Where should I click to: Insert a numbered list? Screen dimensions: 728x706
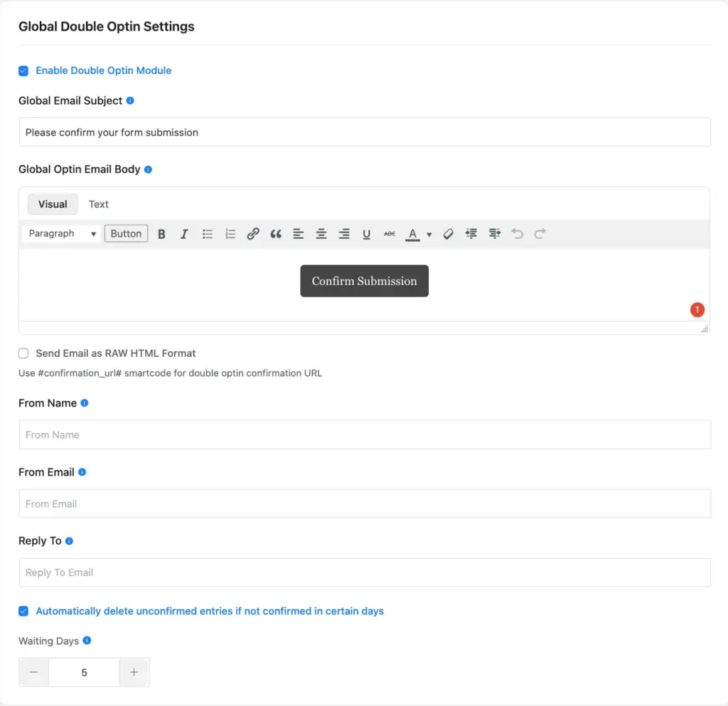click(230, 233)
